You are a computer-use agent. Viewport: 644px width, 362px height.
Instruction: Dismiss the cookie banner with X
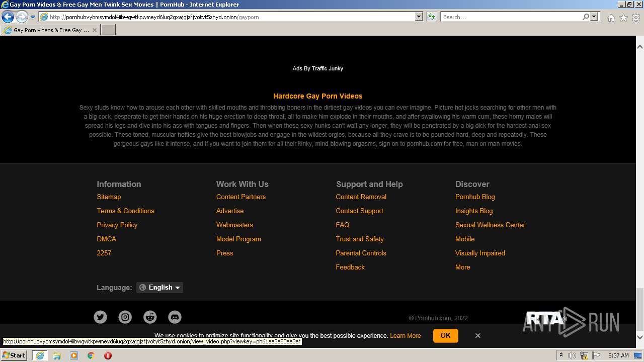(x=477, y=335)
